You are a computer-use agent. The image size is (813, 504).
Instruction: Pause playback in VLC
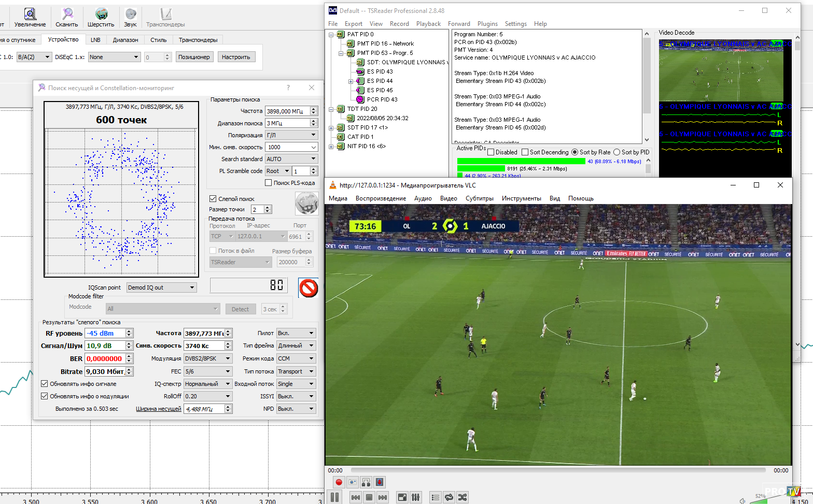[x=335, y=497]
